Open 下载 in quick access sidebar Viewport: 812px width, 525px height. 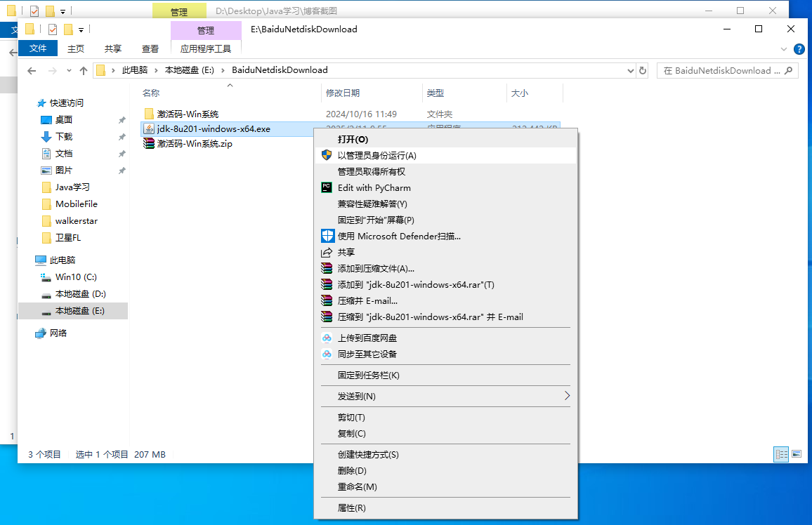coord(64,137)
